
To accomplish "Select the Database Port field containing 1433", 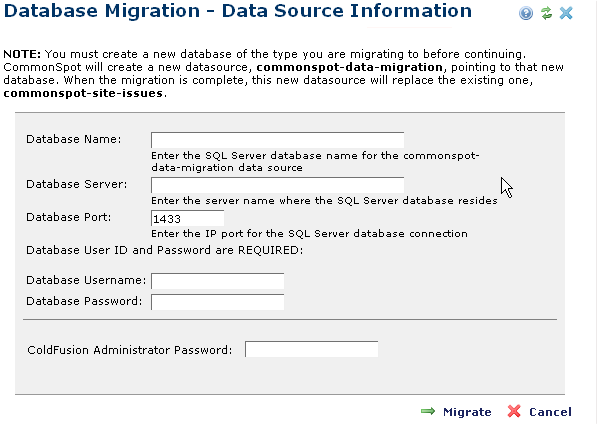I will tap(187, 218).
